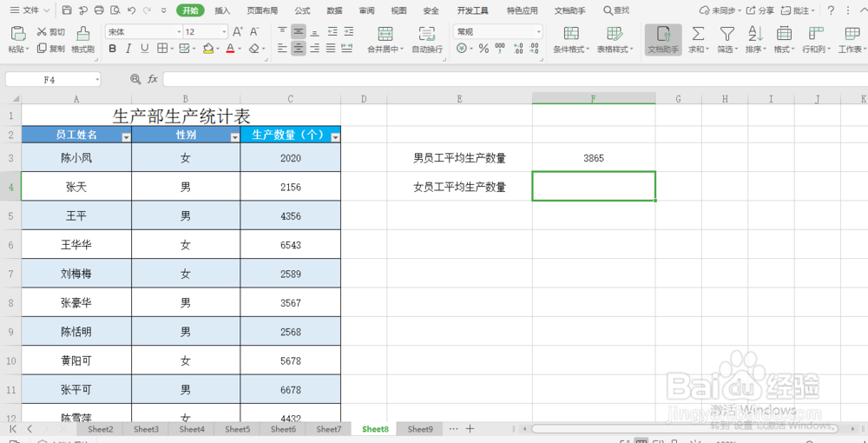Decrease font size with A- icon
This screenshot has height=443, width=868.
[x=254, y=32]
